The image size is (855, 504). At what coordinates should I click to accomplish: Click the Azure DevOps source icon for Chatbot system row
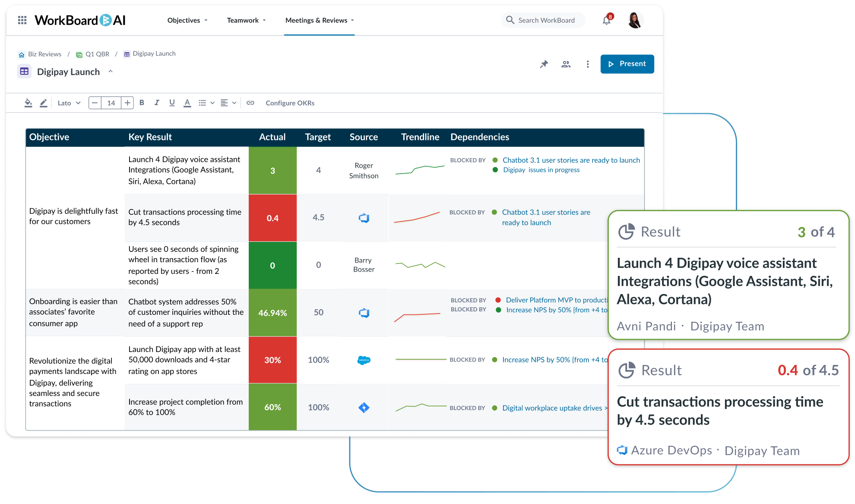364,313
